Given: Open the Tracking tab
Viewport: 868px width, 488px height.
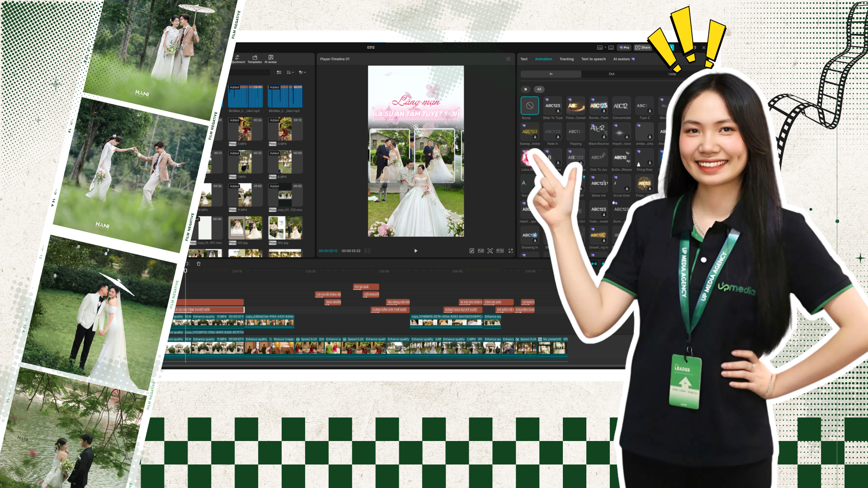Looking at the screenshot, I should [x=566, y=59].
